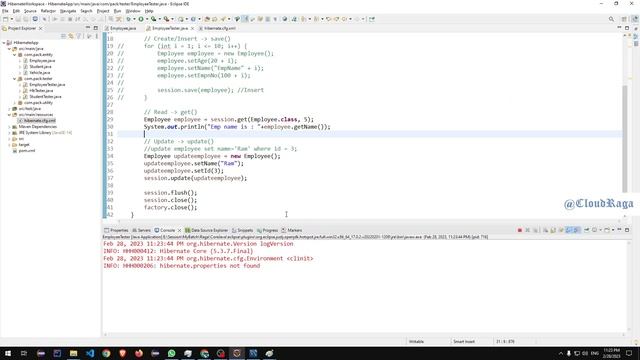Open the Project Explorer filter icon
This screenshot has width=640, height=360.
tap(79, 36)
